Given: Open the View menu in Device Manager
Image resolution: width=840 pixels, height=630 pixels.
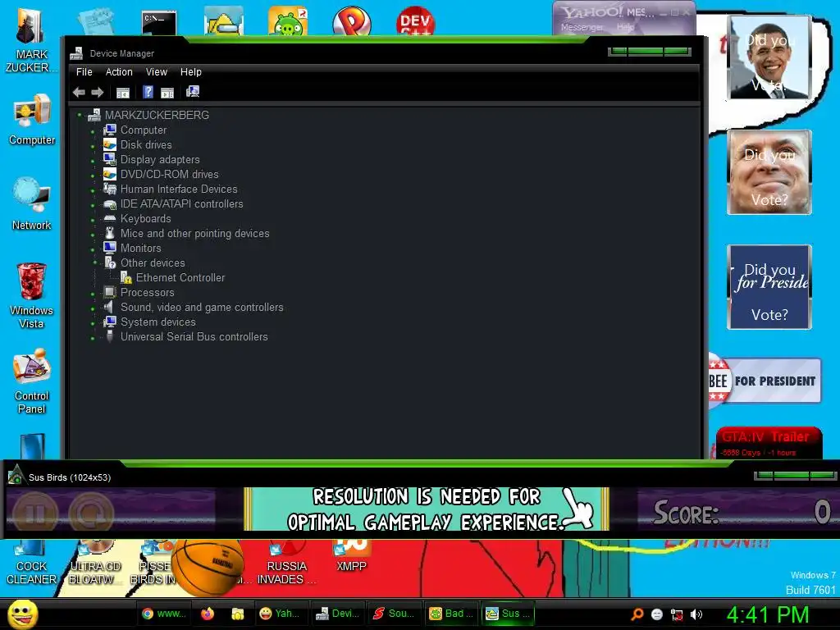Looking at the screenshot, I should coord(157,72).
